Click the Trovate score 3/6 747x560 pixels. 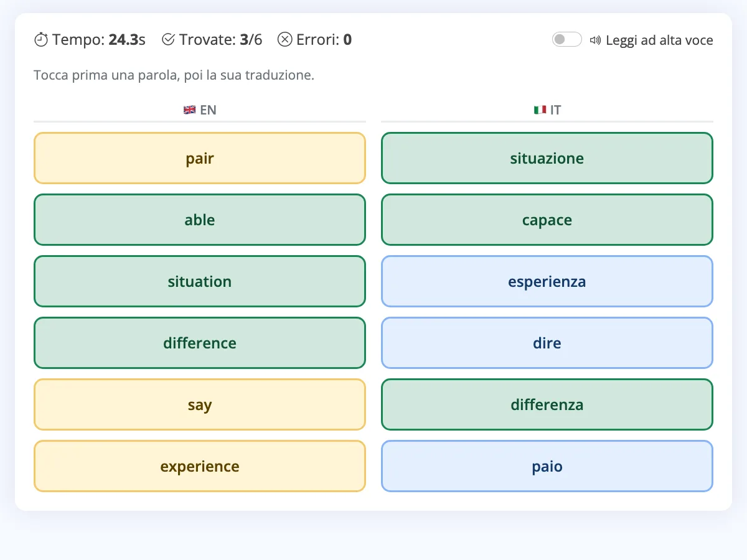pos(251,40)
